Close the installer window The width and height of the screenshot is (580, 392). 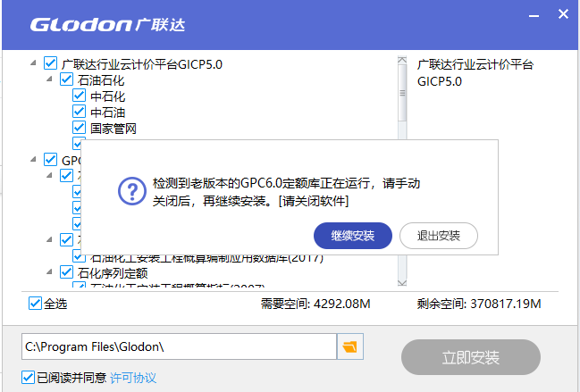[x=563, y=14]
